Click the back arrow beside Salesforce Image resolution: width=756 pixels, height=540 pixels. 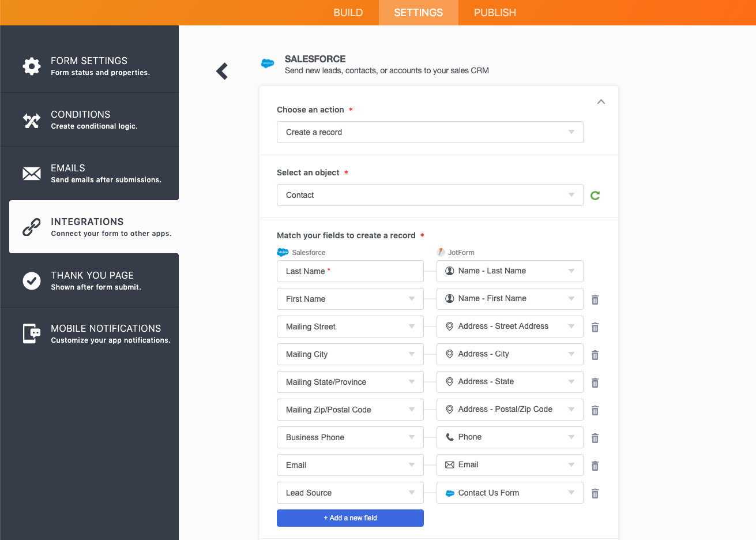222,71
